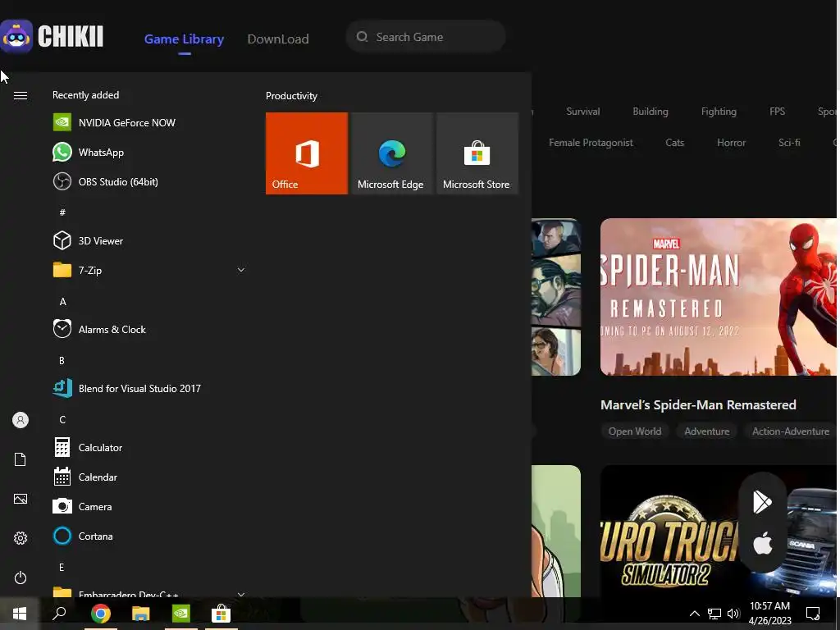Open Settings gear in Start sidebar

[x=21, y=538]
